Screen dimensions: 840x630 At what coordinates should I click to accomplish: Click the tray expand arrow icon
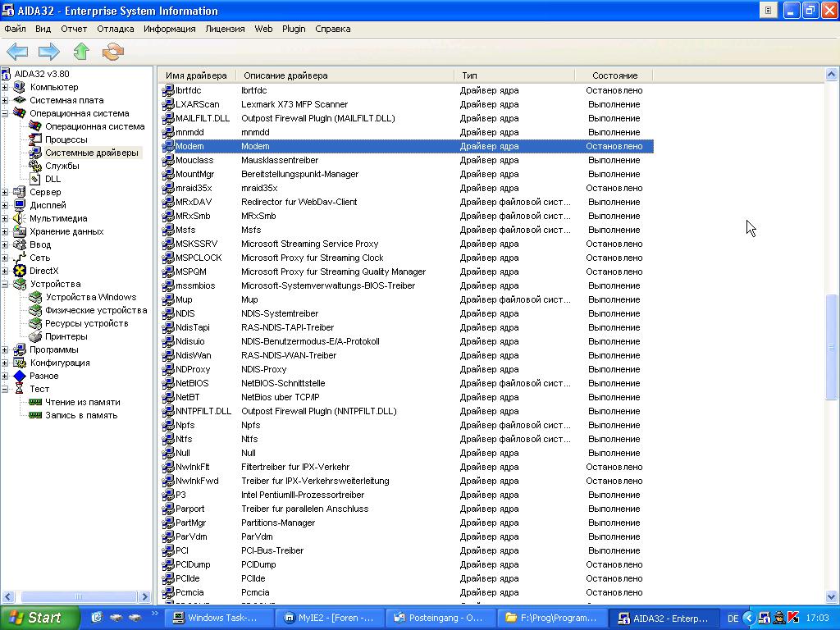tap(749, 618)
